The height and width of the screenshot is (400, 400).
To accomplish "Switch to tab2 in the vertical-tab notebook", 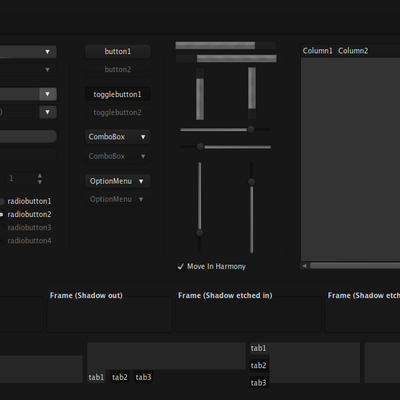I will 259,365.
